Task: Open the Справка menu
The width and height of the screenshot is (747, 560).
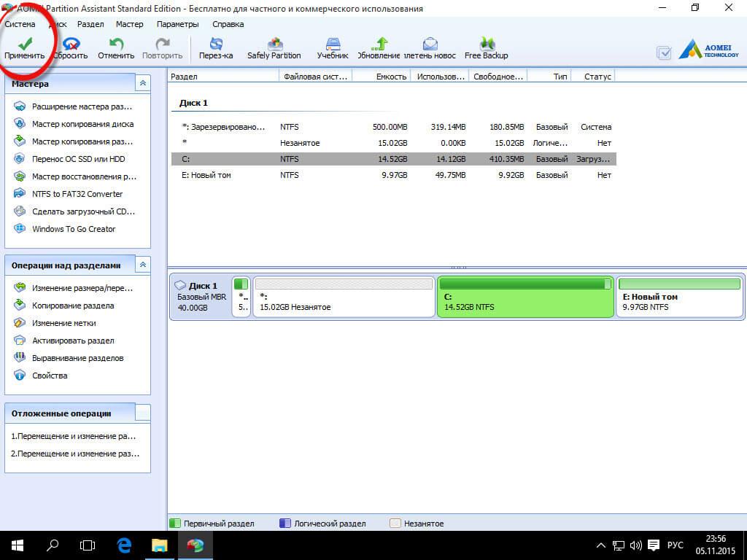Action: click(228, 24)
